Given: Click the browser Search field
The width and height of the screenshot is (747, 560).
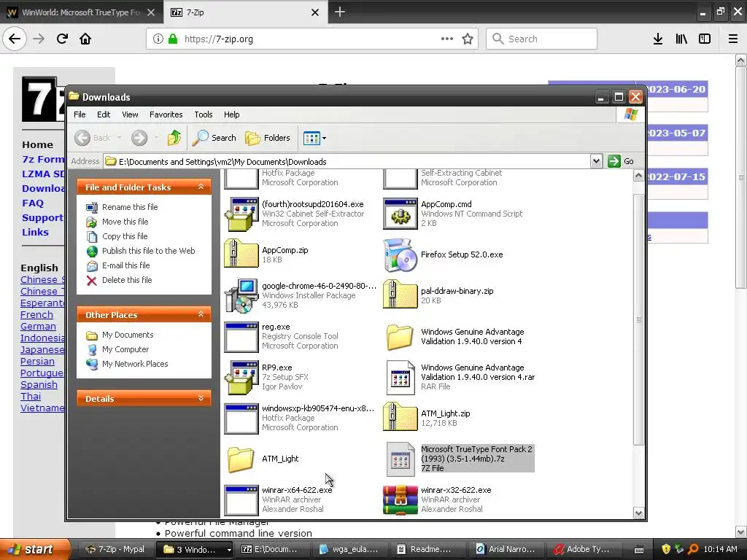Looking at the screenshot, I should click(542, 39).
